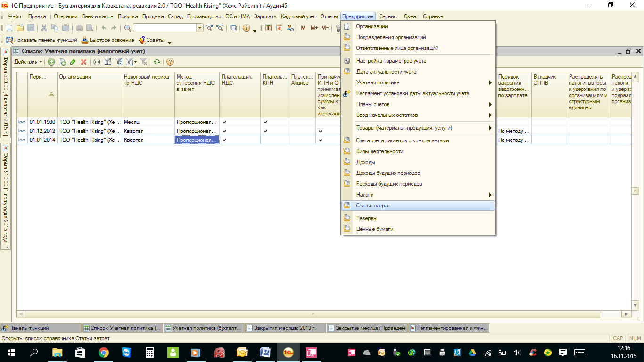Toggle Плательщик НДС check in 01.12.2012 row
644x362 pixels.
click(x=225, y=131)
